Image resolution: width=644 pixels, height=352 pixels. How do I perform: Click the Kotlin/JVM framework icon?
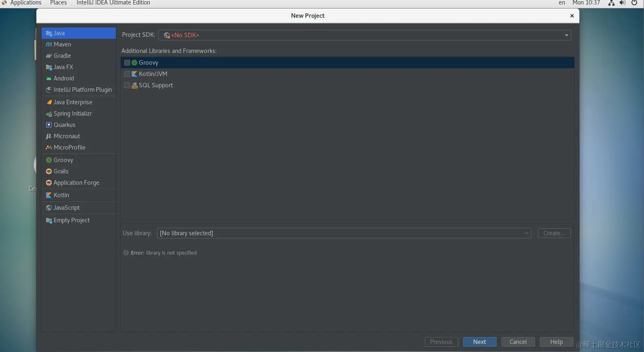click(134, 74)
